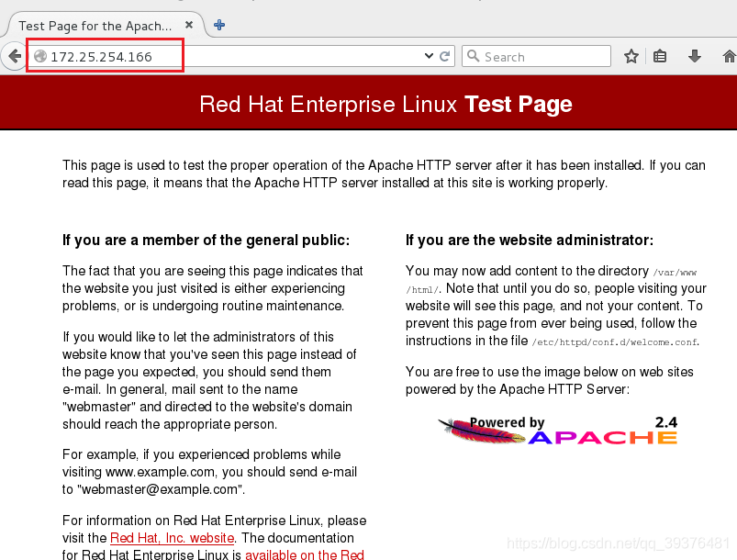737x560 pixels.
Task: Open a new tab with plus icon
Action: [219, 25]
